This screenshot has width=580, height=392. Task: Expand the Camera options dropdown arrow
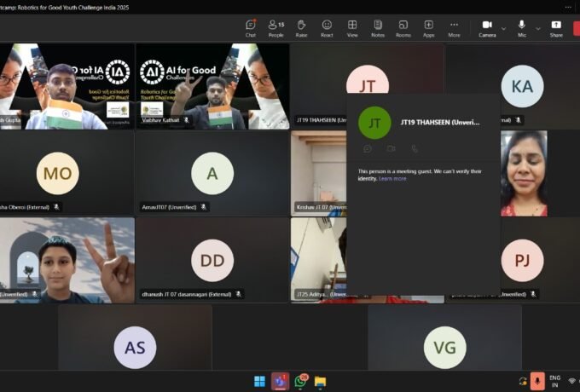(x=503, y=28)
